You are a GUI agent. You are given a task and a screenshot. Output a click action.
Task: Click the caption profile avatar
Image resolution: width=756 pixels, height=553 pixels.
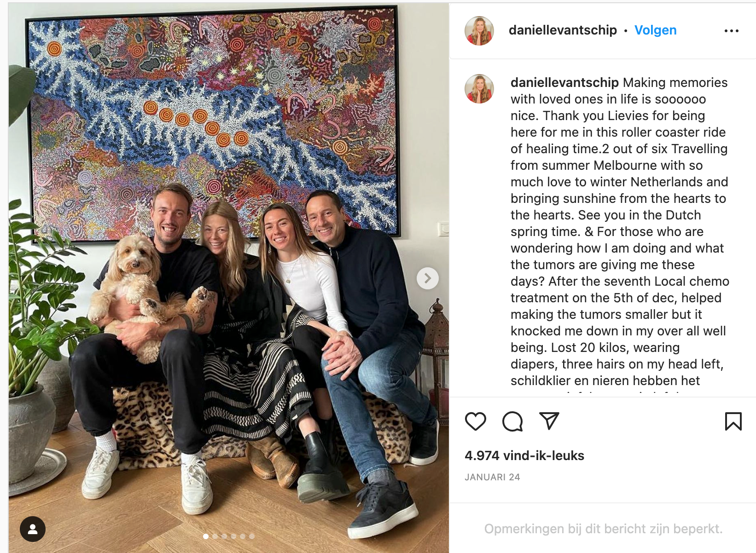(x=479, y=89)
